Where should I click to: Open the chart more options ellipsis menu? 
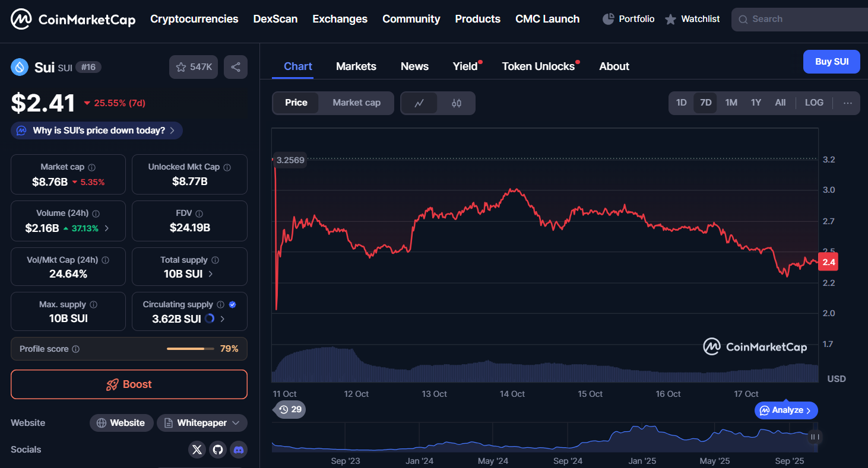click(847, 103)
